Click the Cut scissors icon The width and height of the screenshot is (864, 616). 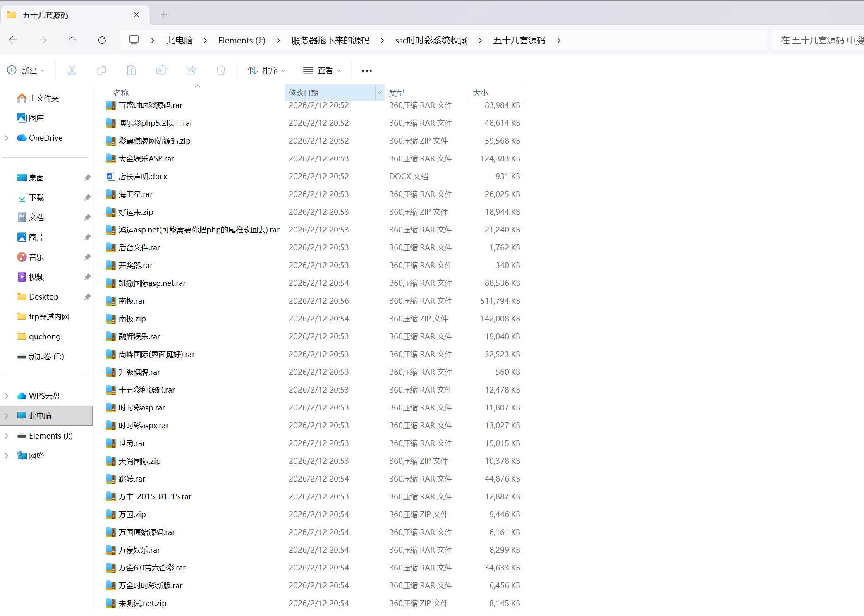72,70
